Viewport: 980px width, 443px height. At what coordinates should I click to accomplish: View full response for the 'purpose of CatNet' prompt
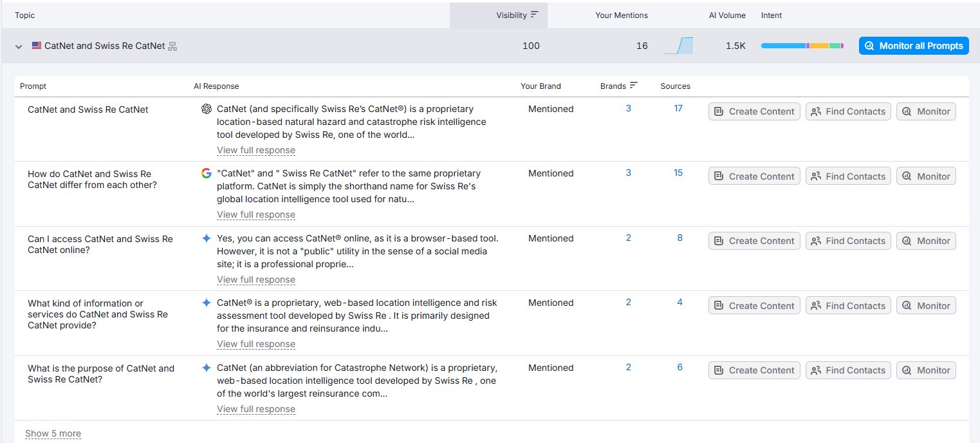(x=256, y=409)
